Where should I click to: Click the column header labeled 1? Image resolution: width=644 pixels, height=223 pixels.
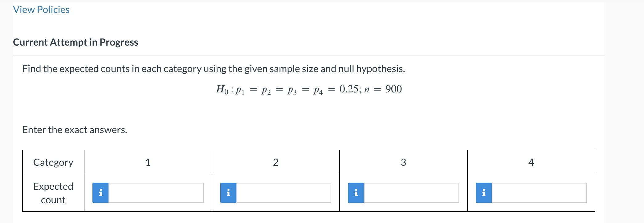point(148,162)
